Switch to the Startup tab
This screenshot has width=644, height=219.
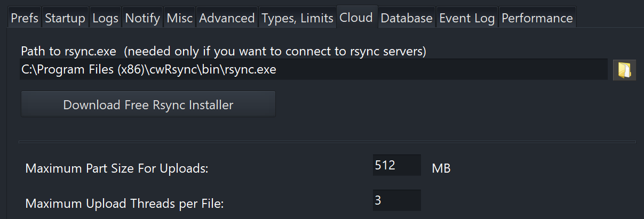(65, 18)
